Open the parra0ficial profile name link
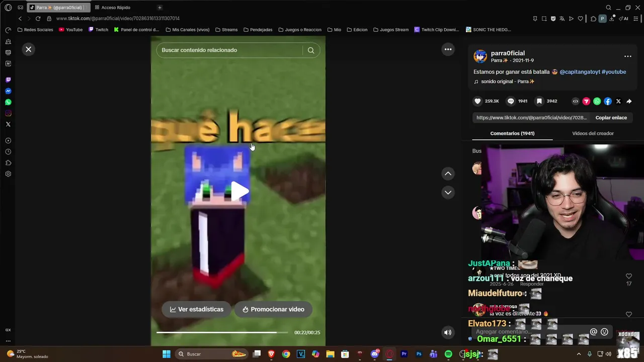The width and height of the screenshot is (644, 362). (x=508, y=53)
